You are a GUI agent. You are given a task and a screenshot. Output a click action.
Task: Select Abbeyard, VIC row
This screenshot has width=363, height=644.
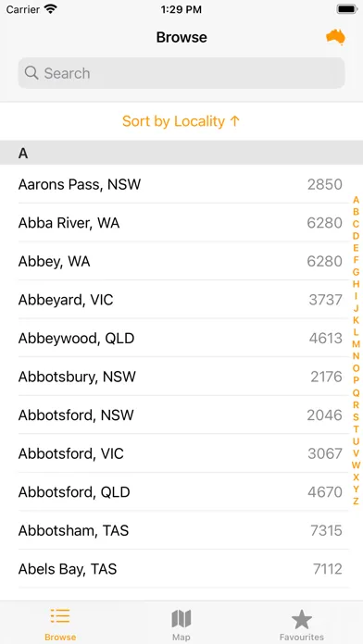[x=181, y=300]
